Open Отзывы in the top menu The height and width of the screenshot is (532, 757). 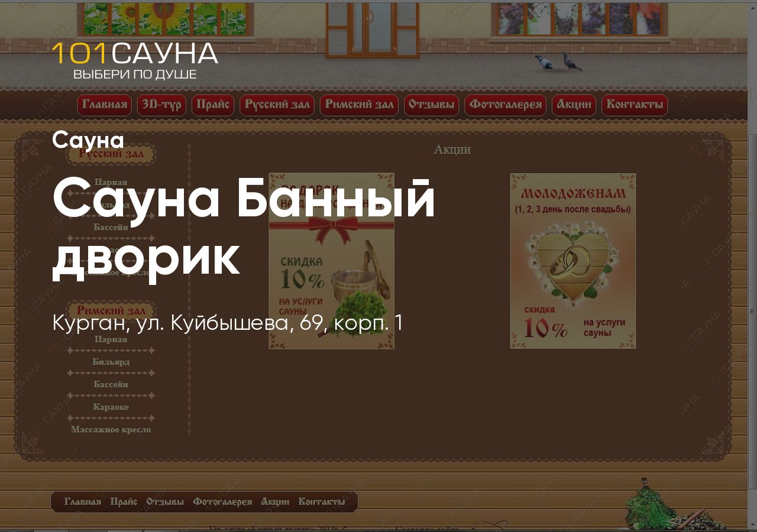[x=432, y=105]
